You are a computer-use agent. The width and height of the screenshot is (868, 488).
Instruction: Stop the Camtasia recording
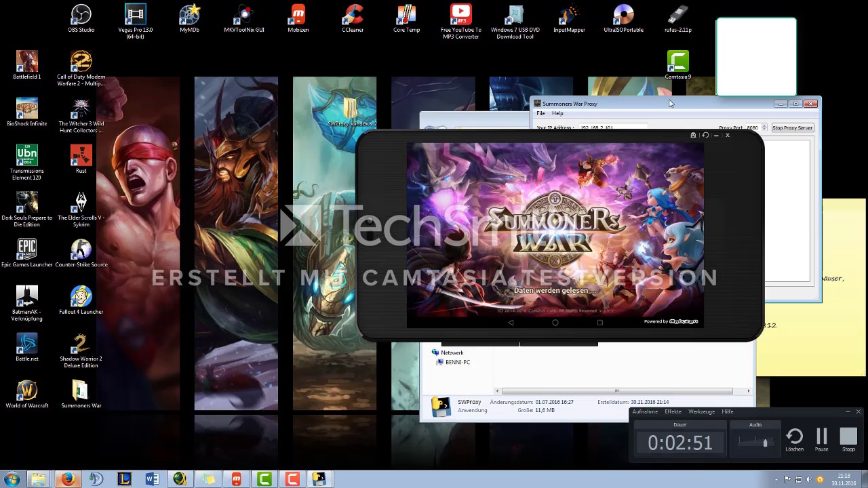click(848, 440)
